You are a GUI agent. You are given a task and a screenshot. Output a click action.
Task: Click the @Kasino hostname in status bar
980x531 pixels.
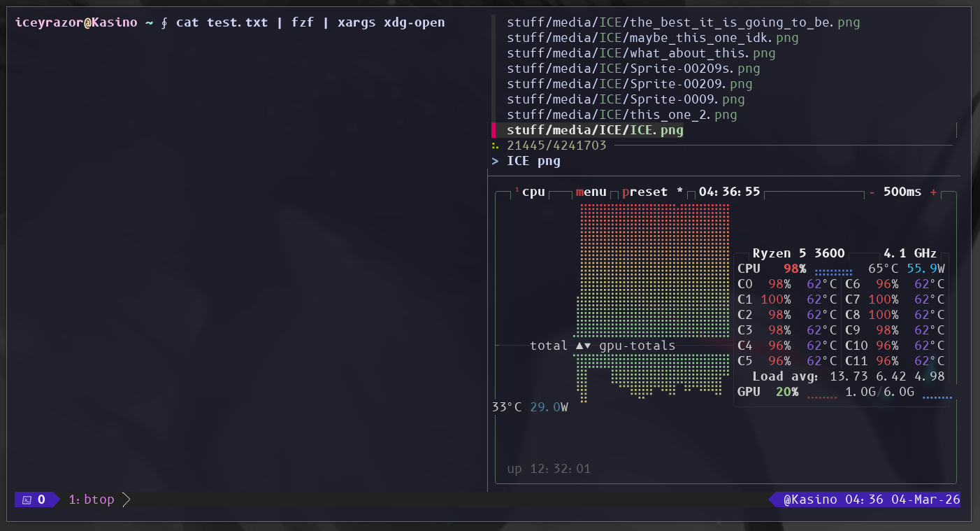click(x=810, y=500)
